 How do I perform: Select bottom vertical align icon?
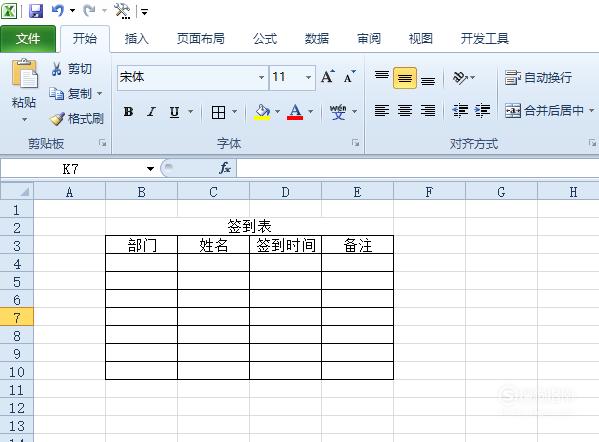click(x=428, y=79)
